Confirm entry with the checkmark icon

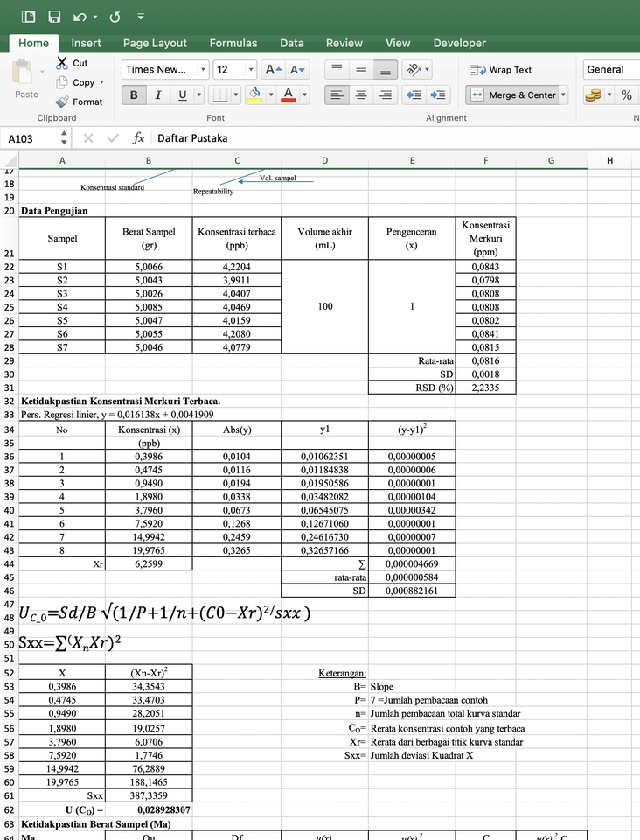tap(113, 138)
